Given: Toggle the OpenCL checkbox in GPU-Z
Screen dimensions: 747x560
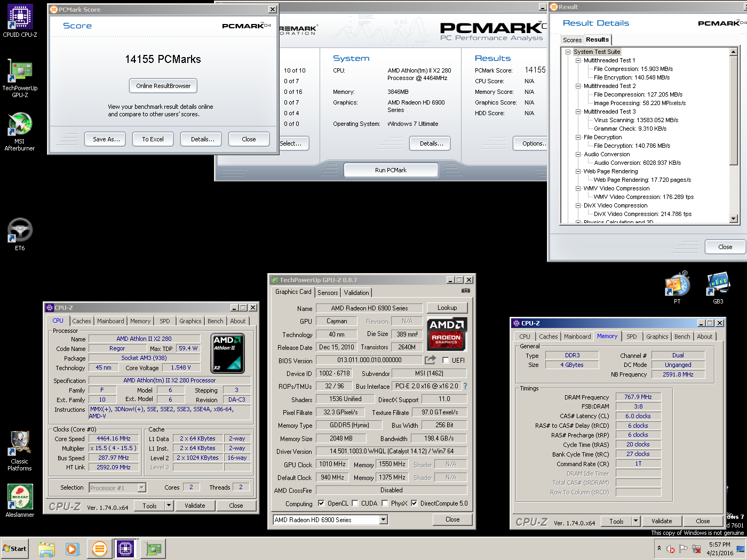Looking at the screenshot, I should [x=321, y=503].
